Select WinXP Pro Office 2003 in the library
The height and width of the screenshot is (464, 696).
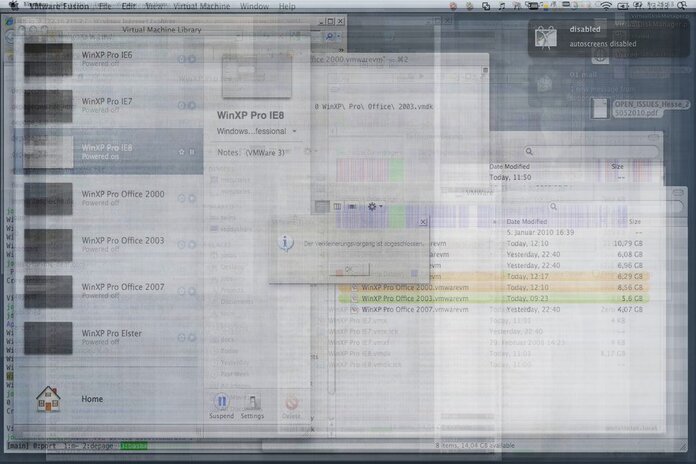[109, 245]
